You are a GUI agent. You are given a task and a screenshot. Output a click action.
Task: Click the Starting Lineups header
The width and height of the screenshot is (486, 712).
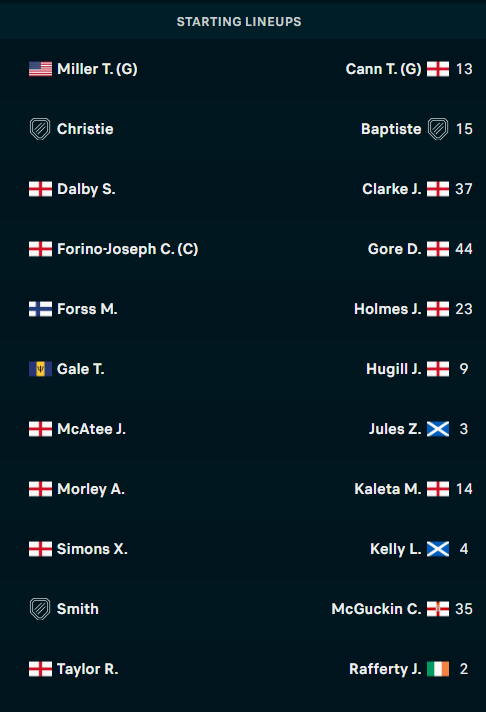[239, 22]
